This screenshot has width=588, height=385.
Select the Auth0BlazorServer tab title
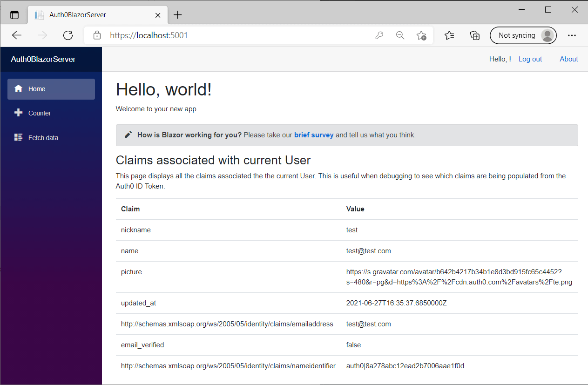coord(78,15)
